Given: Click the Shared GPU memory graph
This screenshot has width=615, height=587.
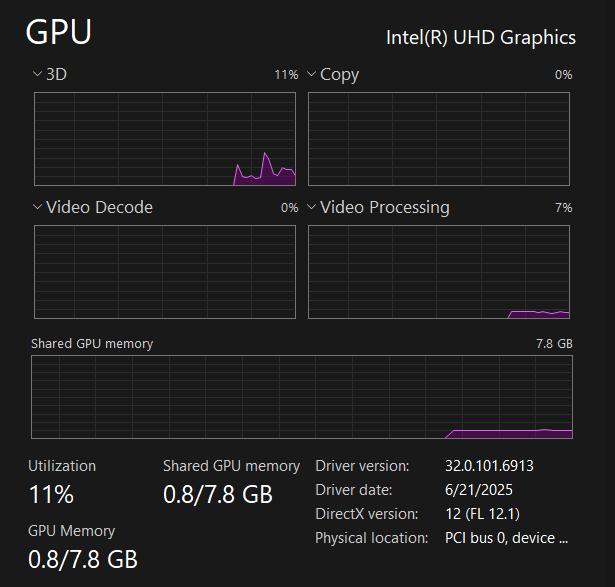Looking at the screenshot, I should click(302, 396).
